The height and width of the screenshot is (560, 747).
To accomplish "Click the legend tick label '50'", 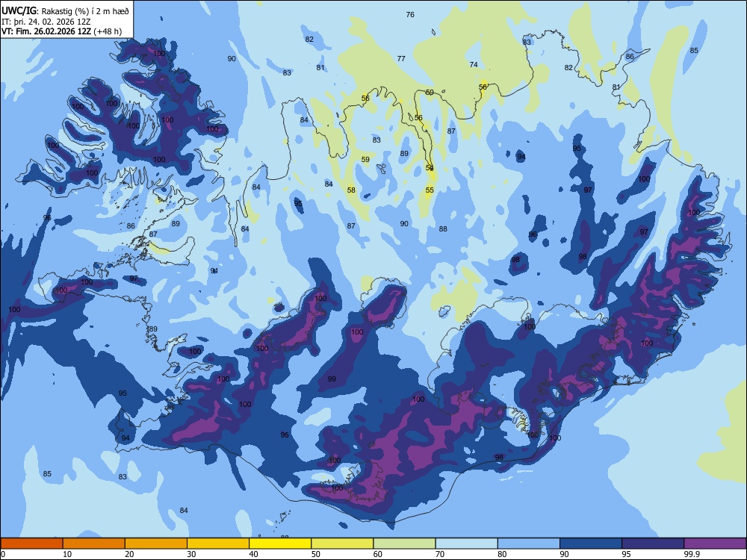I will 316,554.
